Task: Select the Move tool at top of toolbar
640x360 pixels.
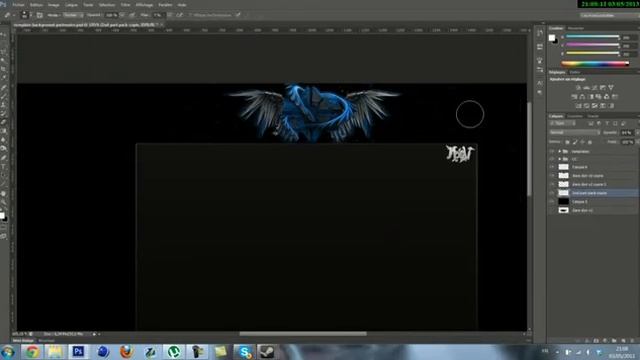Action: point(4,35)
